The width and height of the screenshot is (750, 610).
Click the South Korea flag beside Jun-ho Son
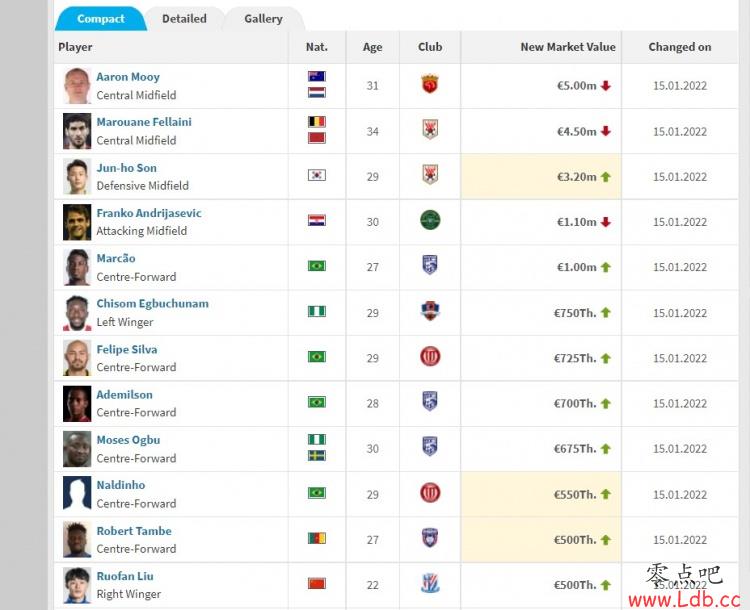(317, 175)
